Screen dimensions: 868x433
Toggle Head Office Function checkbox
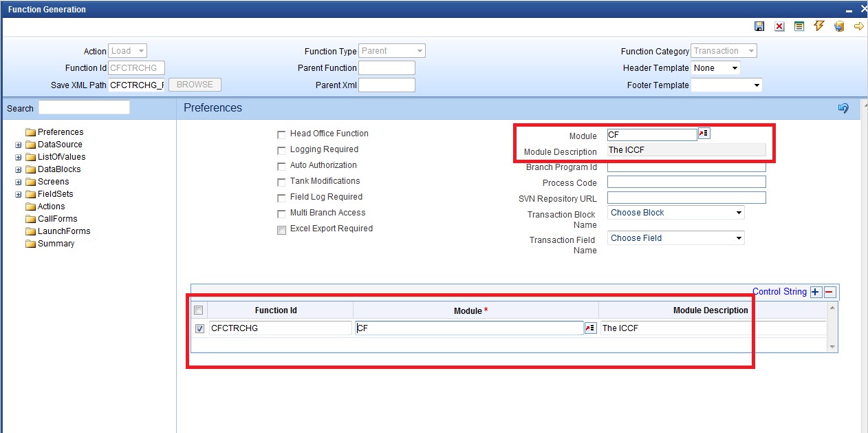tap(281, 135)
